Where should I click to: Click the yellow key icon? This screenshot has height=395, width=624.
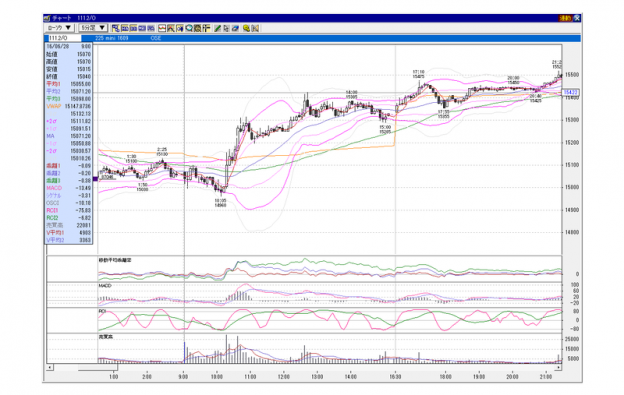pos(247,28)
